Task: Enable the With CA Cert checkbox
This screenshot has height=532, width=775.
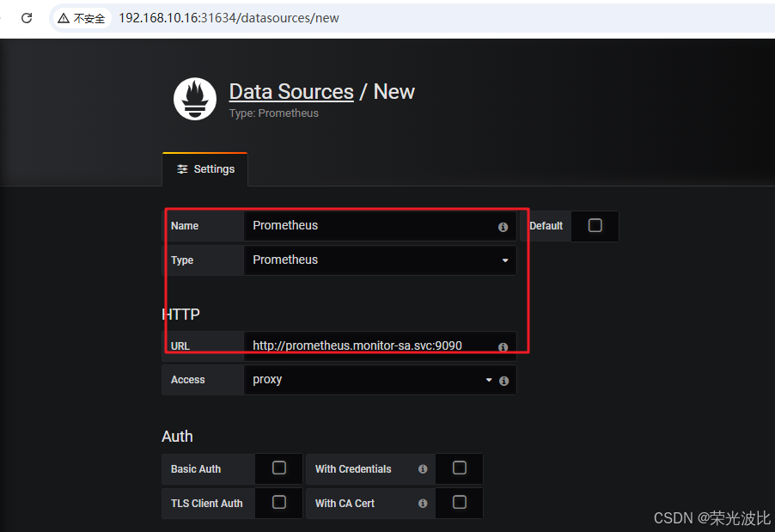Action: click(x=459, y=502)
